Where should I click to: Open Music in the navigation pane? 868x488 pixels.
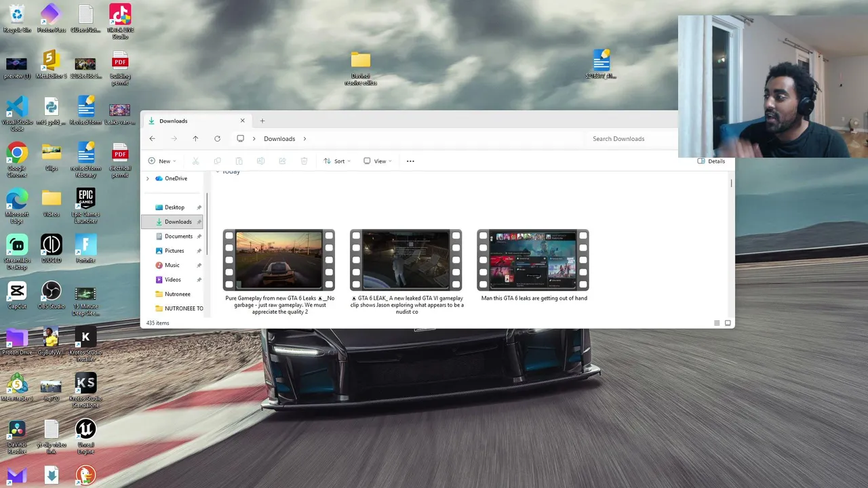coord(173,265)
